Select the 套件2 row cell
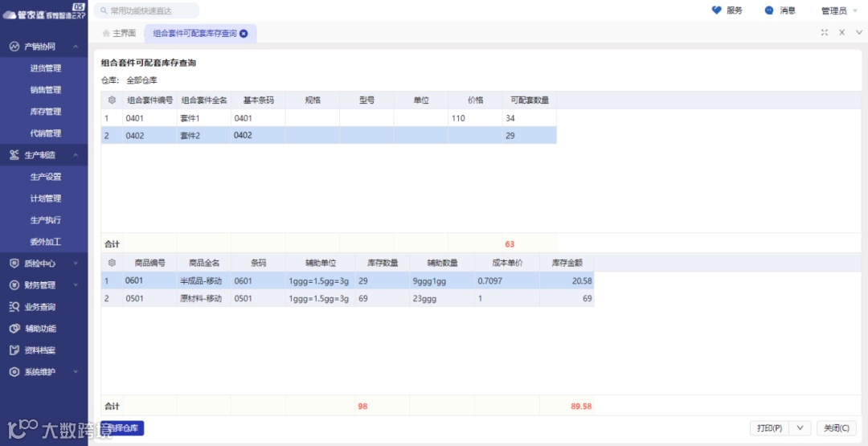 pyautogui.click(x=203, y=135)
